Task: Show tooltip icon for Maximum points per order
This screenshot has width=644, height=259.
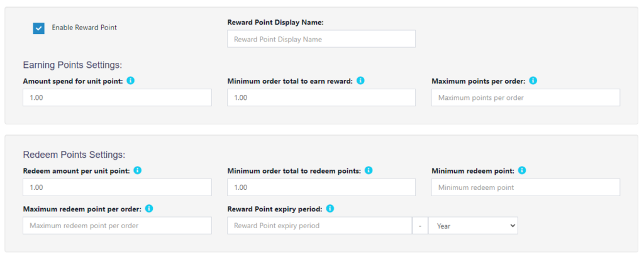Action: [x=533, y=80]
